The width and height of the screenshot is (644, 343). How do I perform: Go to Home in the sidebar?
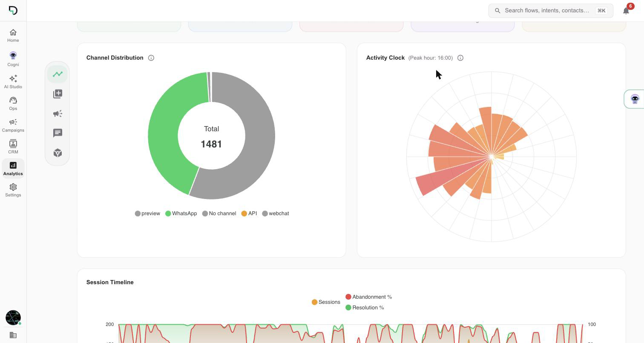pos(13,35)
